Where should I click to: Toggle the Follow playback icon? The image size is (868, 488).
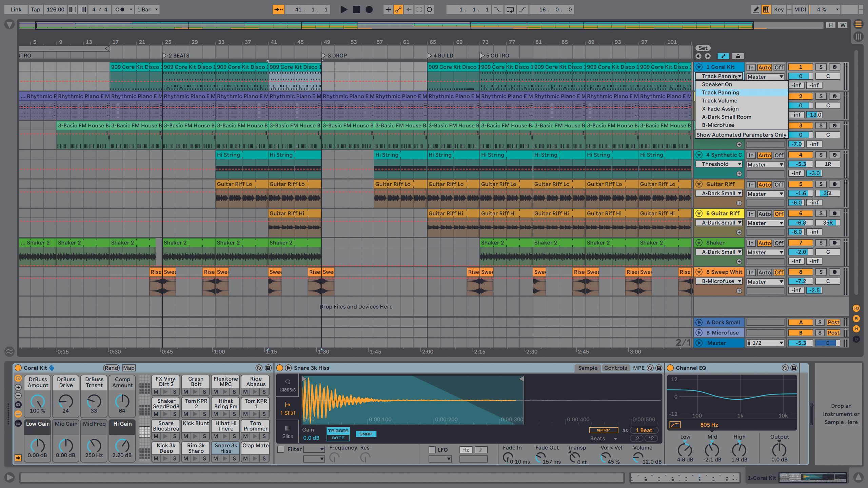point(278,9)
